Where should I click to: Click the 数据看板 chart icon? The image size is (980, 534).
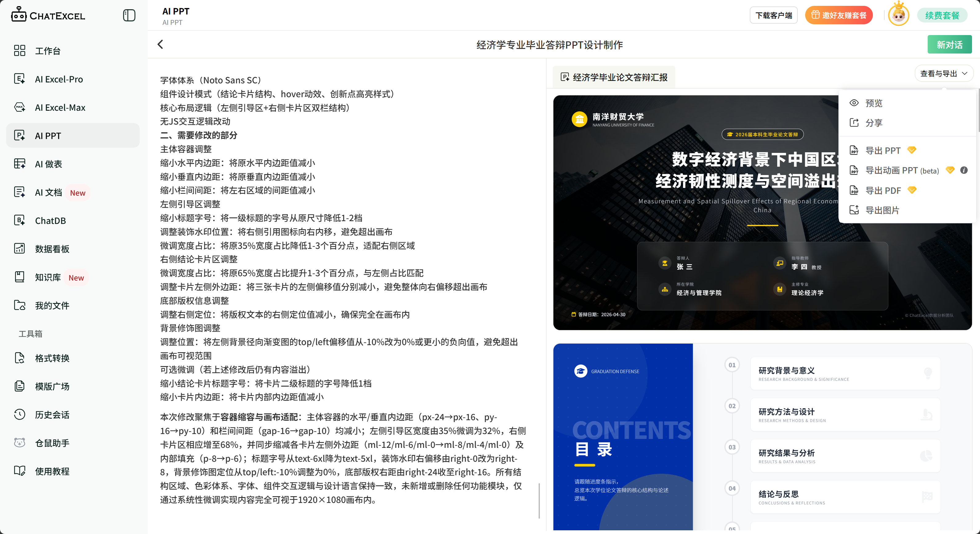(19, 249)
